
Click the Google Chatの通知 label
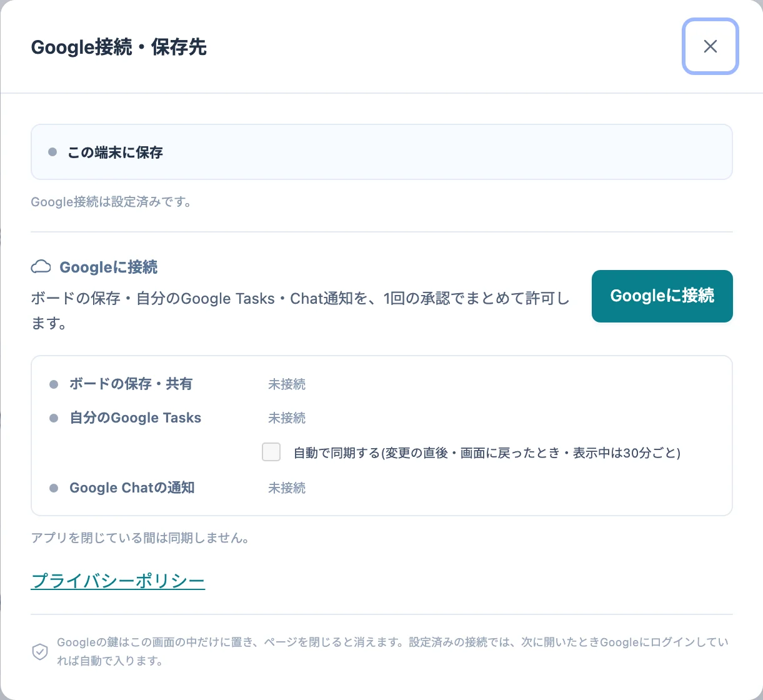[132, 487]
